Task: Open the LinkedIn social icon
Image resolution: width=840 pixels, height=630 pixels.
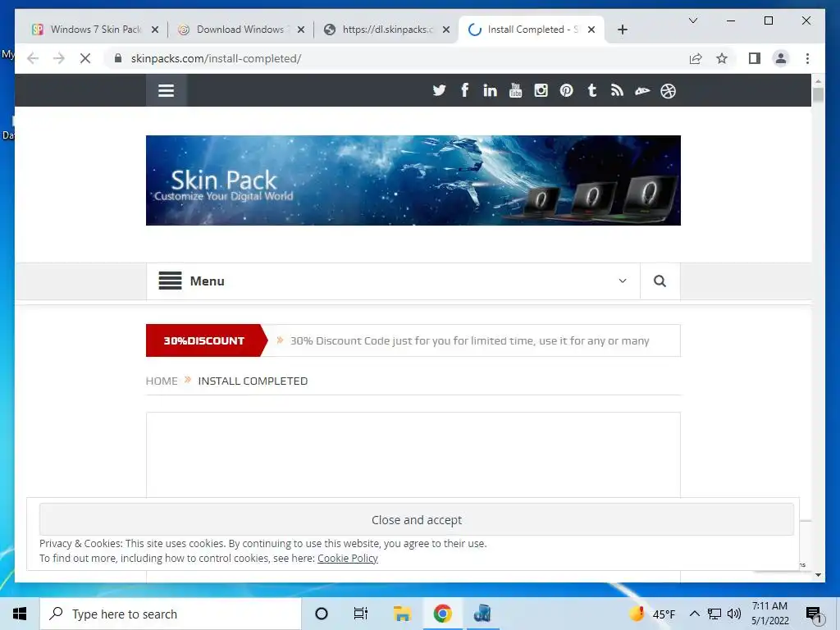Action: pos(490,90)
